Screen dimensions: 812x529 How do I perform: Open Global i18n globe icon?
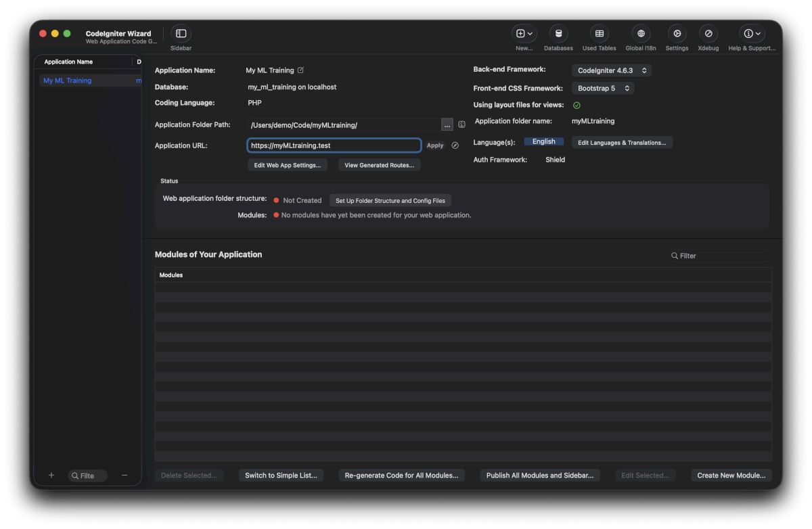coord(641,34)
